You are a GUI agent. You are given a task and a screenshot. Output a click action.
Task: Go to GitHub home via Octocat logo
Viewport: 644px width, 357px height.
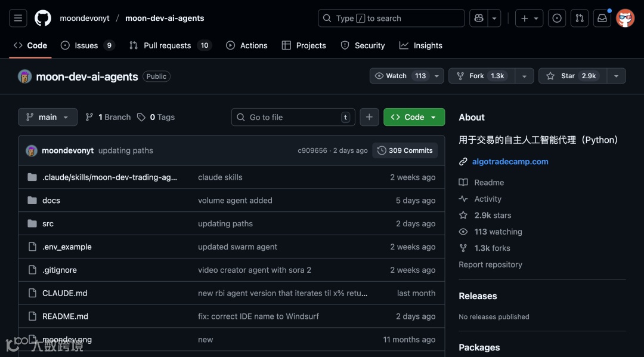pyautogui.click(x=43, y=18)
